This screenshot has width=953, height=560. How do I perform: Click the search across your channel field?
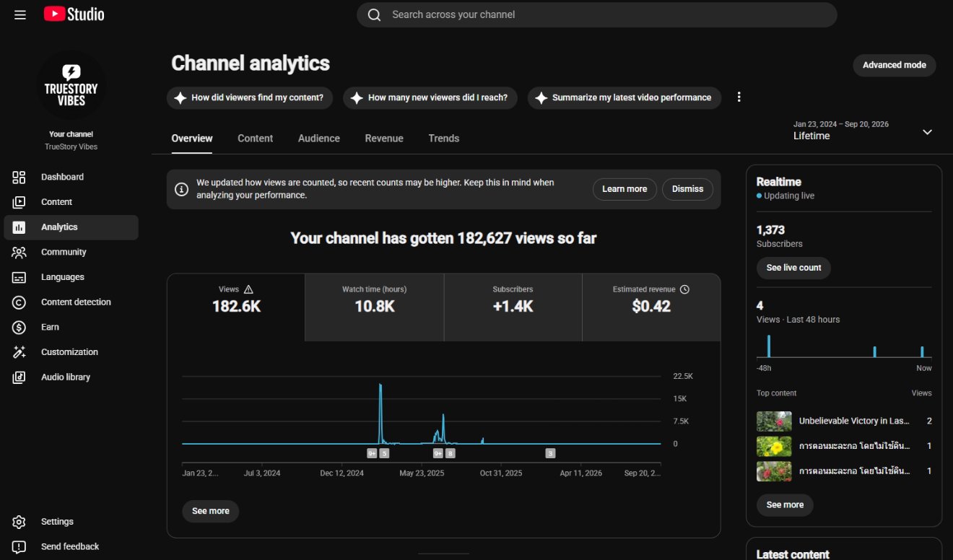596,15
